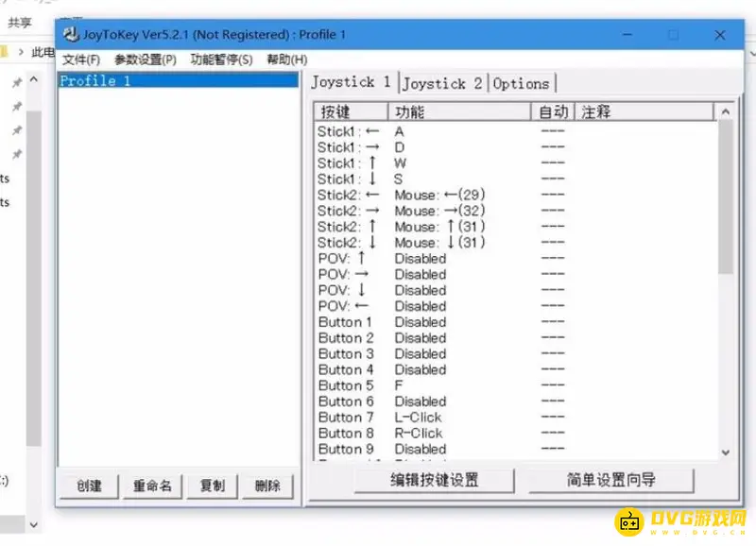The height and width of the screenshot is (546, 756).
Task: Switch to the Joystick 2 tab
Action: (442, 83)
